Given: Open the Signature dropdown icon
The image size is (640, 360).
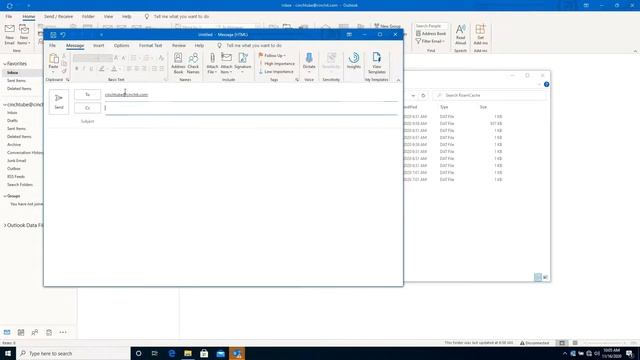Looking at the screenshot, I should click(x=242, y=63).
